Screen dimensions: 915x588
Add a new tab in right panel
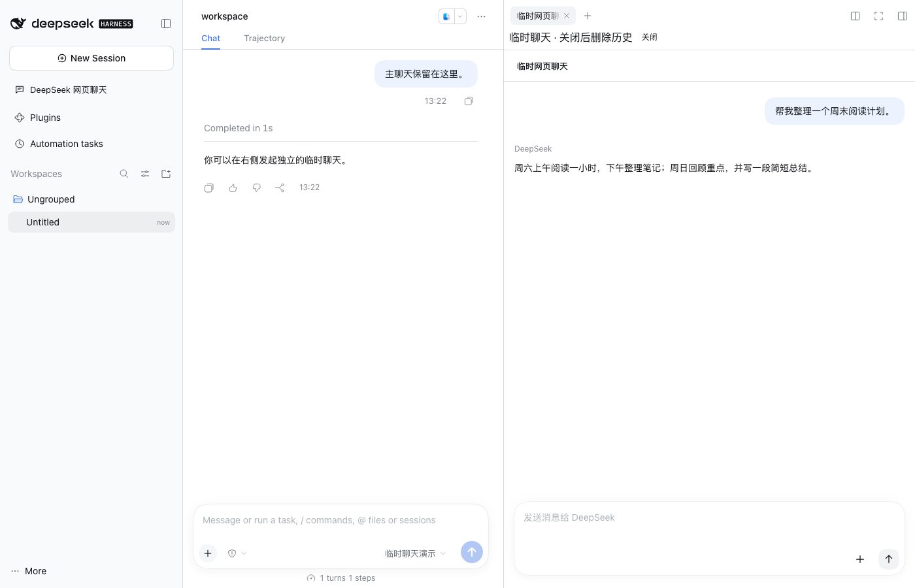click(588, 16)
